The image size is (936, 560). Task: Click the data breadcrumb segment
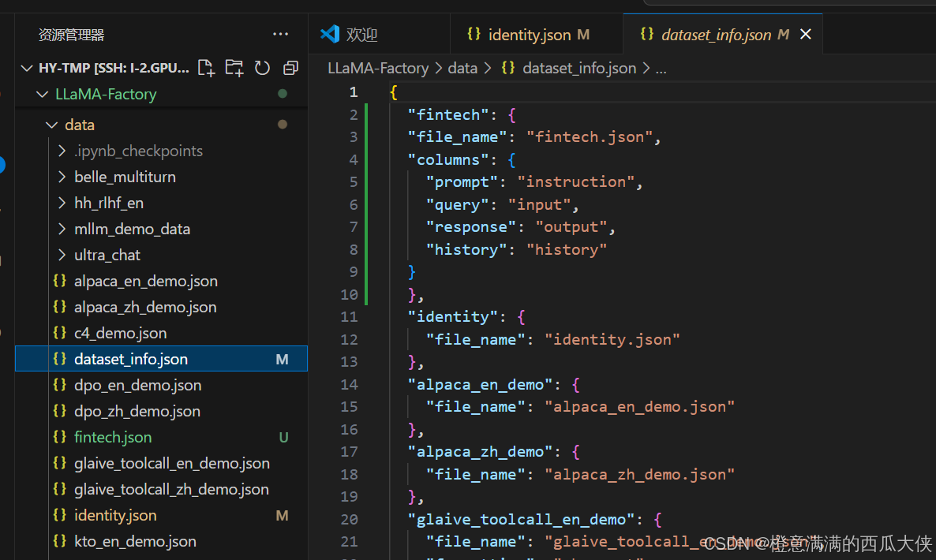[462, 68]
